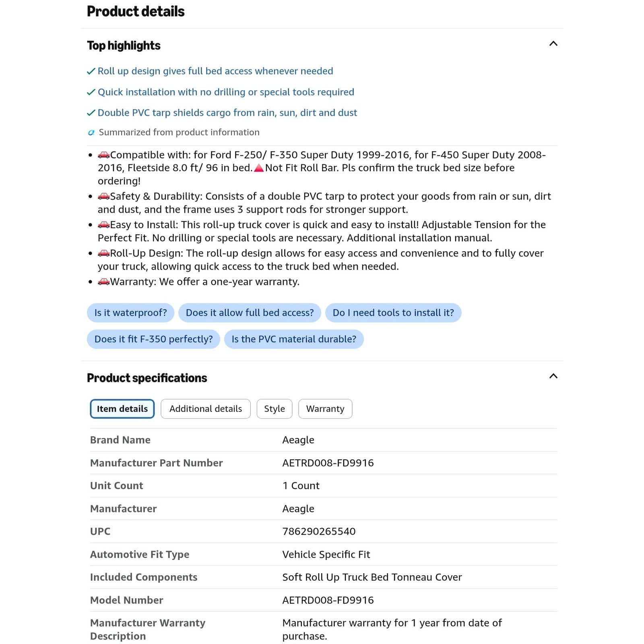
Task: Ask "Is the PVC material durable?"
Action: pyautogui.click(x=294, y=339)
